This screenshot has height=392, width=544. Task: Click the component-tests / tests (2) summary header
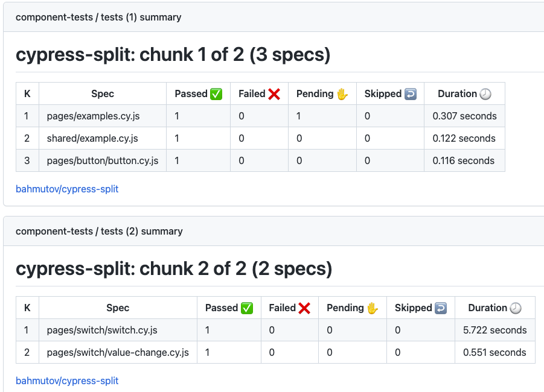tap(98, 231)
